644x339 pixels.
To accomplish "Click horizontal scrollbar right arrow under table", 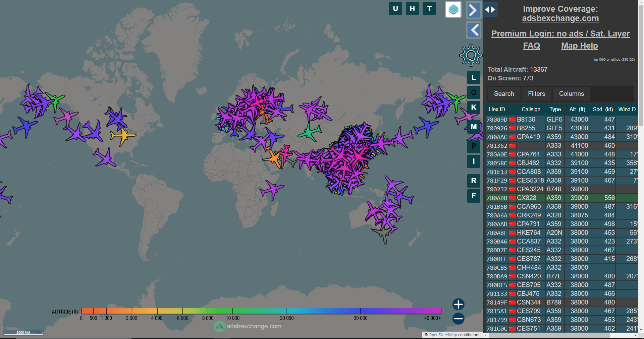I will 635,335.
